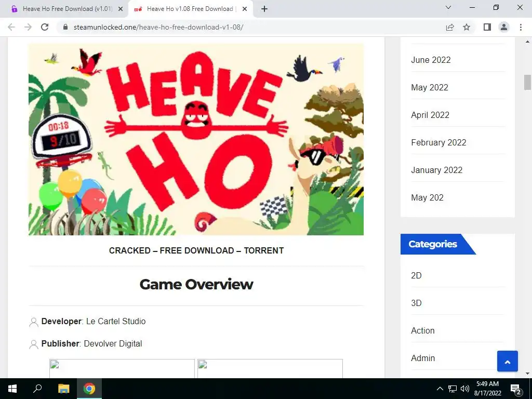
Task: Open the Admin category
Action: [423, 358]
